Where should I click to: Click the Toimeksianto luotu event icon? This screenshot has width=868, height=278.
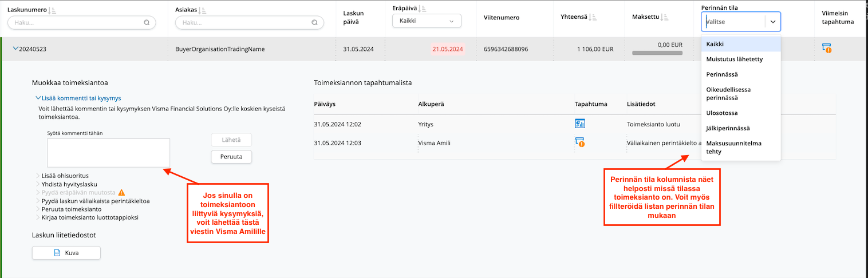click(579, 124)
